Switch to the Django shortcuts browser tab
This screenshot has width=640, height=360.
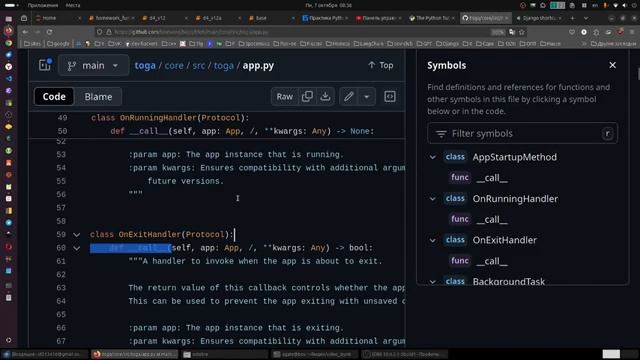pyautogui.click(x=540, y=18)
